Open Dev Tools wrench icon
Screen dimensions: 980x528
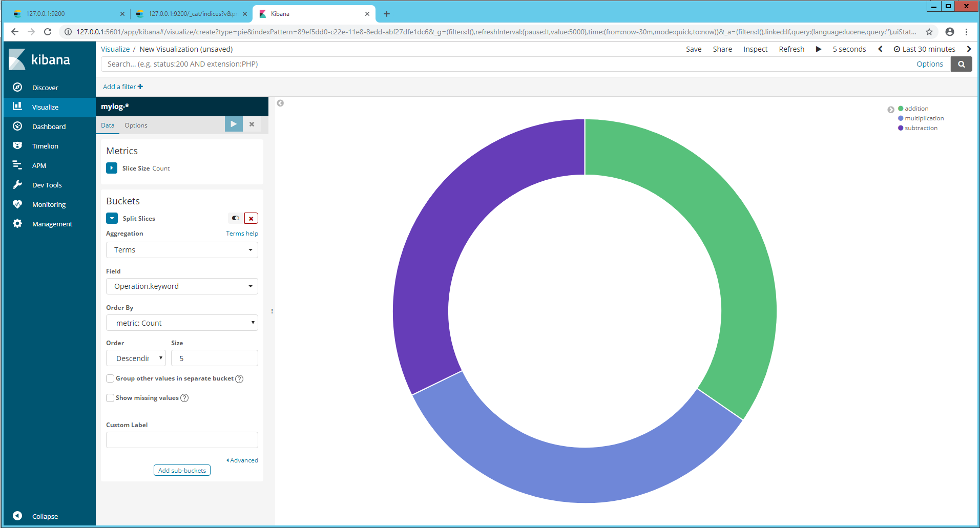(17, 184)
